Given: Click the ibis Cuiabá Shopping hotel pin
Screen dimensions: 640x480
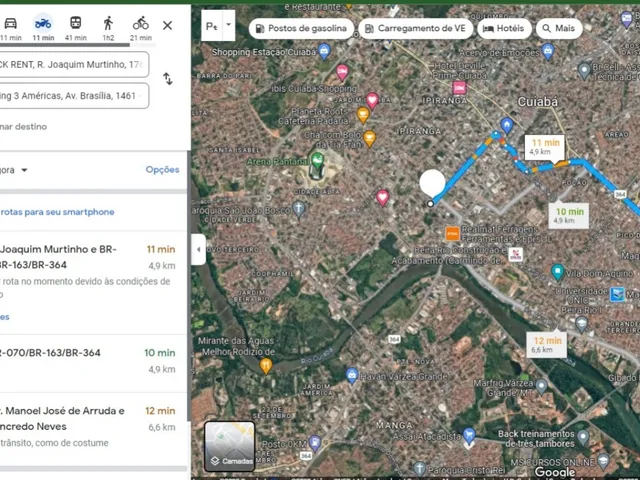Looking at the screenshot, I should click(x=342, y=72).
